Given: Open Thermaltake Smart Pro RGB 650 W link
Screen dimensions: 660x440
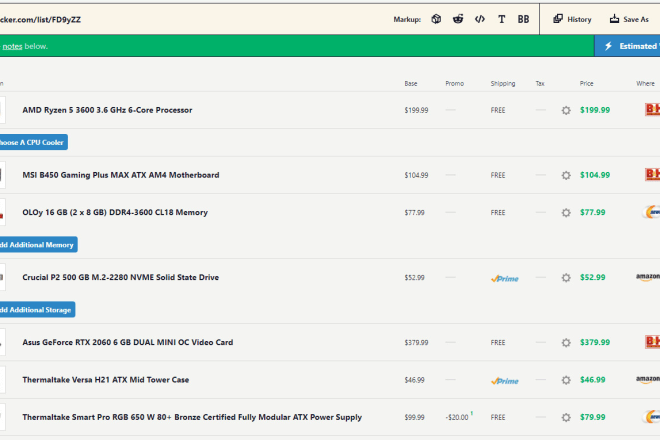Looking at the screenshot, I should point(192,417).
